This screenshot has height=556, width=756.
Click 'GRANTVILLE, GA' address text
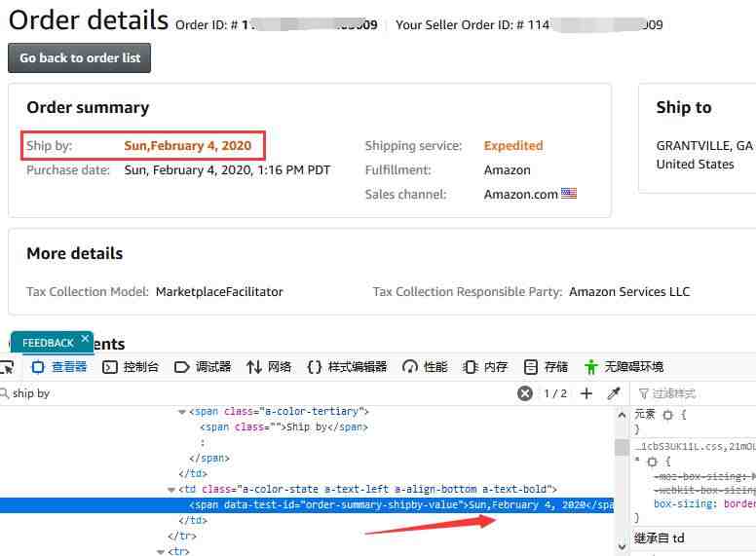point(704,145)
